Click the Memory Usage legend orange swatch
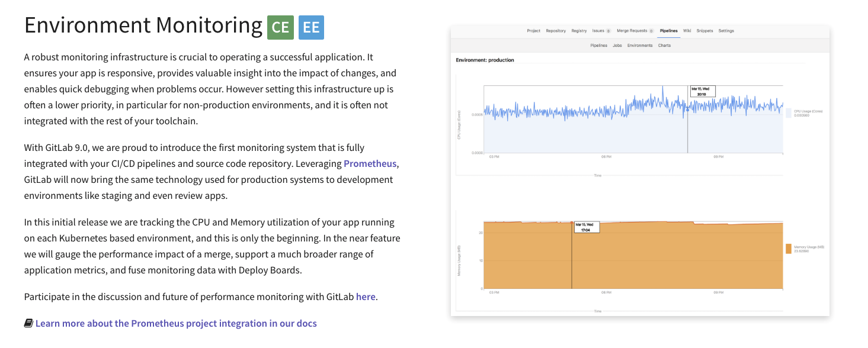This screenshot has width=868, height=348. point(788,249)
